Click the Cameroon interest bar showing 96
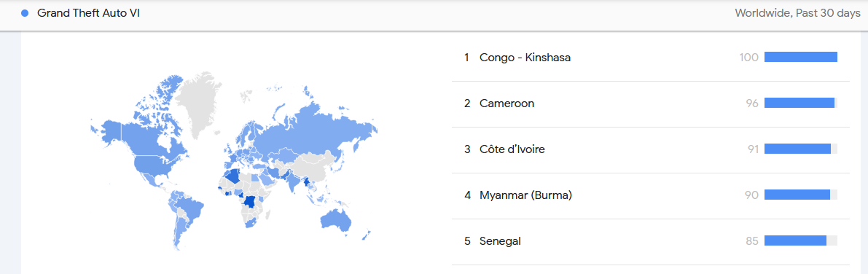This screenshot has height=274, width=868. click(x=800, y=103)
